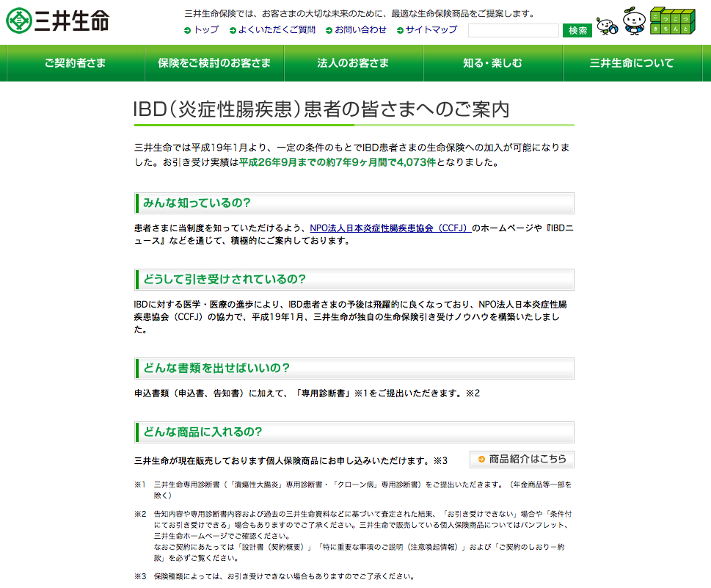Go to トップ page link
The width and height of the screenshot is (711, 588).
pyautogui.click(x=206, y=30)
